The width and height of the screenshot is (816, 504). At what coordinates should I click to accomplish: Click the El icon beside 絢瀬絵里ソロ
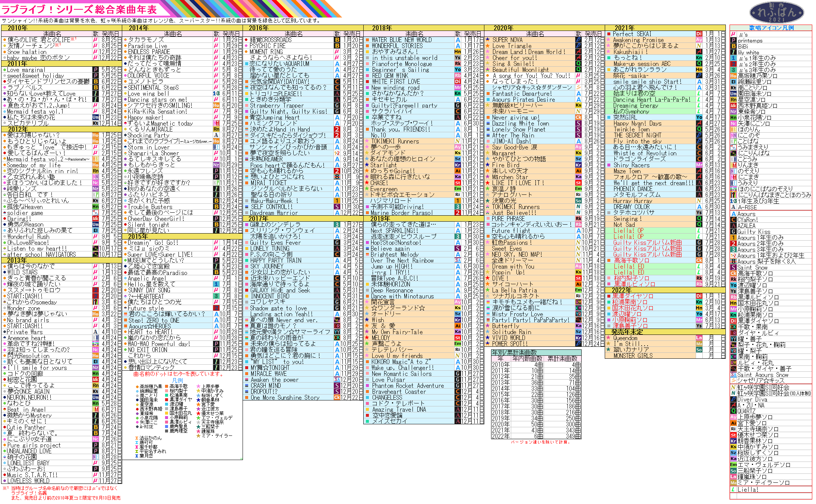click(733, 82)
